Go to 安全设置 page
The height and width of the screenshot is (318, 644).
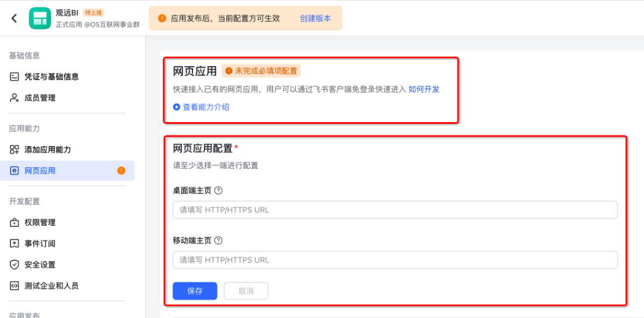coord(40,265)
